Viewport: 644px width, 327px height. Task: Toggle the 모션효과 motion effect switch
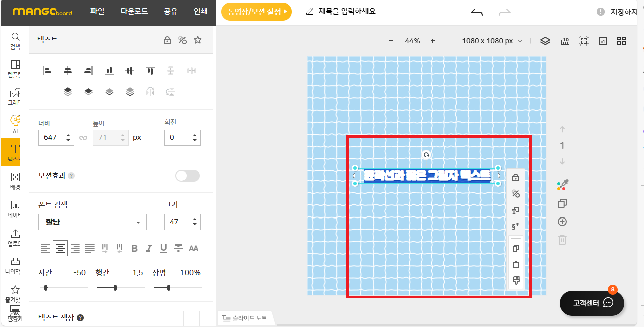[x=187, y=175]
